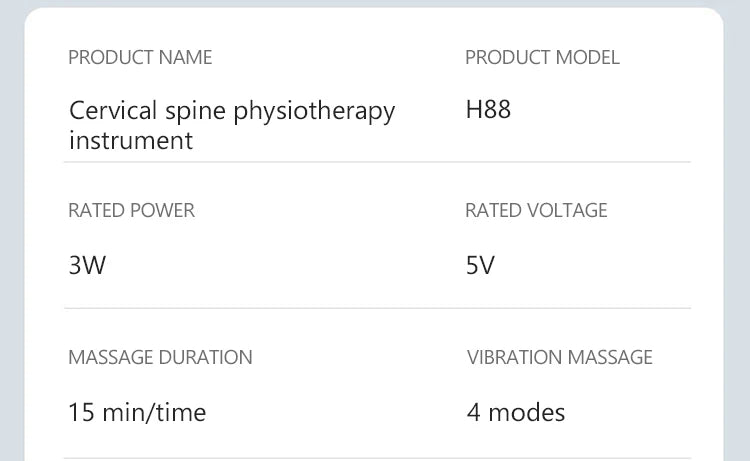This screenshot has width=750, height=461.
Task: Select the 15 min/time duration value
Action: pyautogui.click(x=137, y=412)
